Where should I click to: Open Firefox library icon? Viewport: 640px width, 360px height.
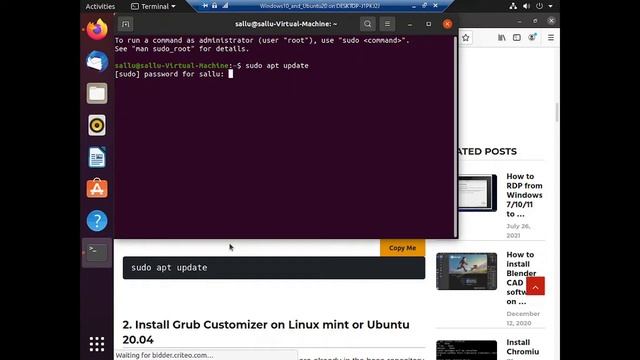502,38
